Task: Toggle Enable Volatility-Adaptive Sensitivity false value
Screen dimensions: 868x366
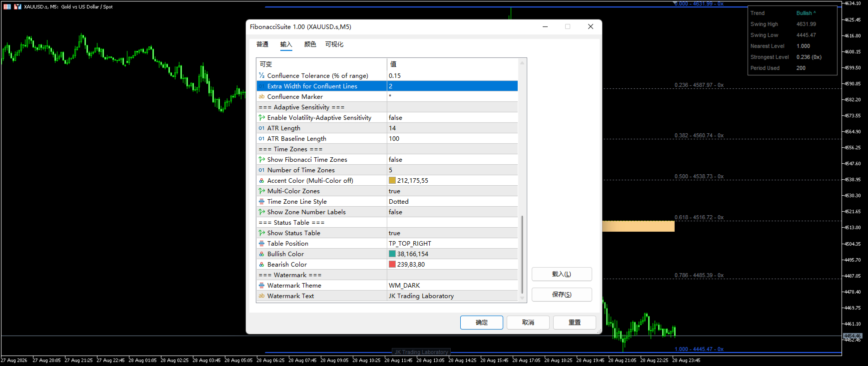Action: [x=452, y=117]
